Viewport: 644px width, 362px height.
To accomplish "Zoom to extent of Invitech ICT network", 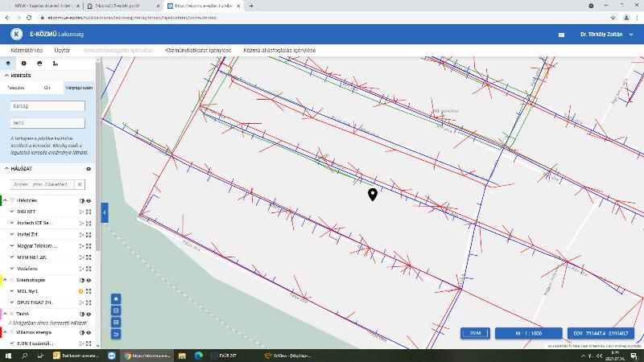I will (89, 224).
